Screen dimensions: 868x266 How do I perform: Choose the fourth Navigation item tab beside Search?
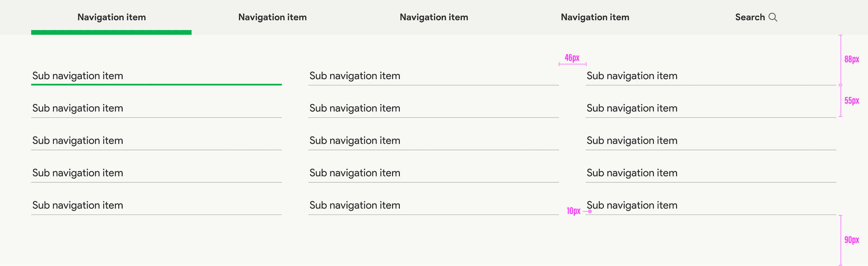(595, 17)
